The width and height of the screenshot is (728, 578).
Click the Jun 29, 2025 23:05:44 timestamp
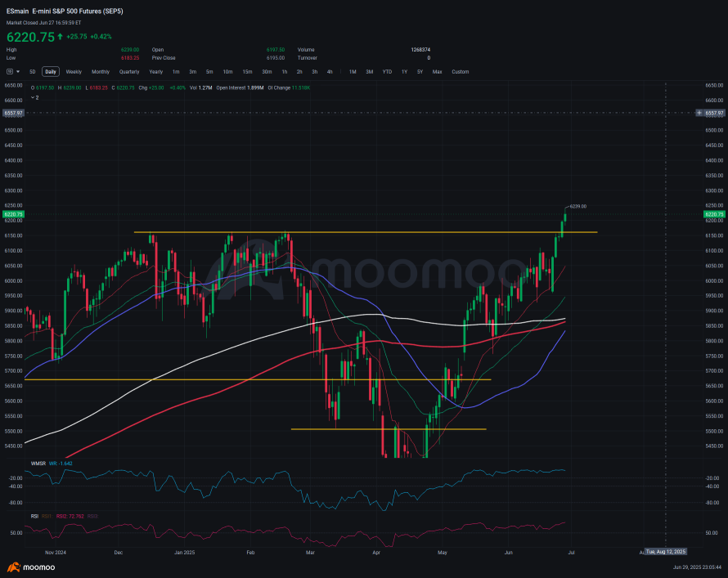(x=698, y=567)
